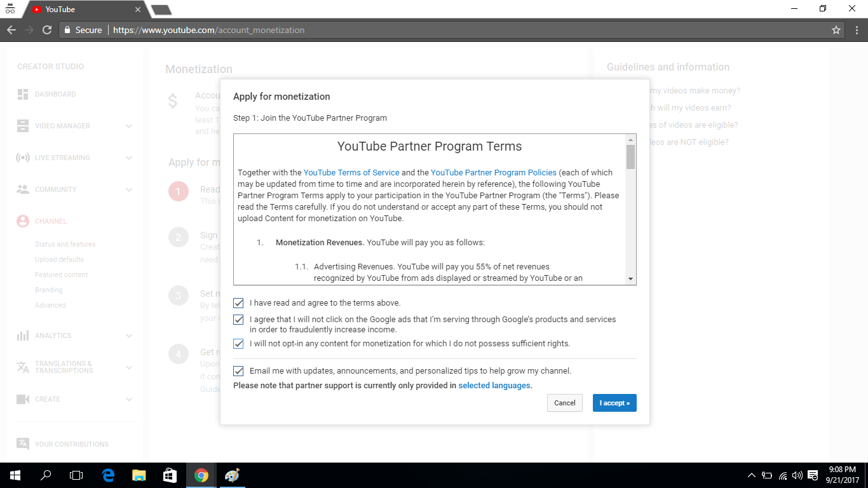Screen dimensions: 868x488
Task: Click the Wi-Fi network tray icon
Action: point(783,475)
